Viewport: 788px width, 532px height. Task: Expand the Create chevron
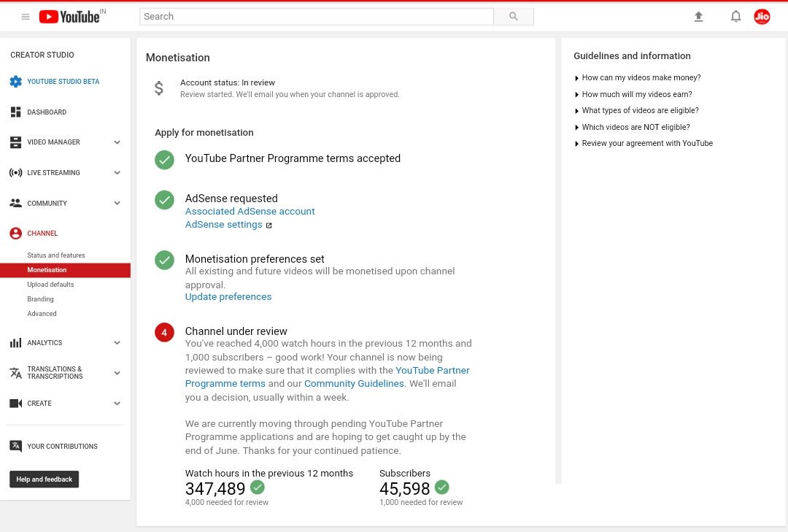point(117,404)
